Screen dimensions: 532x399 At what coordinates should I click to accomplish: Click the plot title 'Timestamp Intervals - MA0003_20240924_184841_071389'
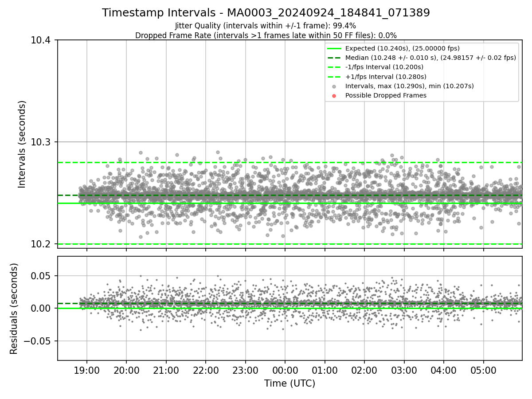266,13
